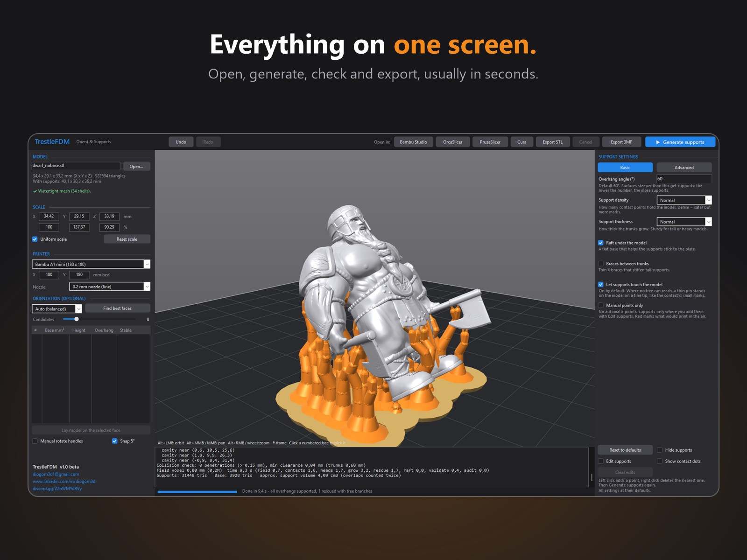Click the Undo button
Viewport: 747px width, 560px height.
coord(181,142)
